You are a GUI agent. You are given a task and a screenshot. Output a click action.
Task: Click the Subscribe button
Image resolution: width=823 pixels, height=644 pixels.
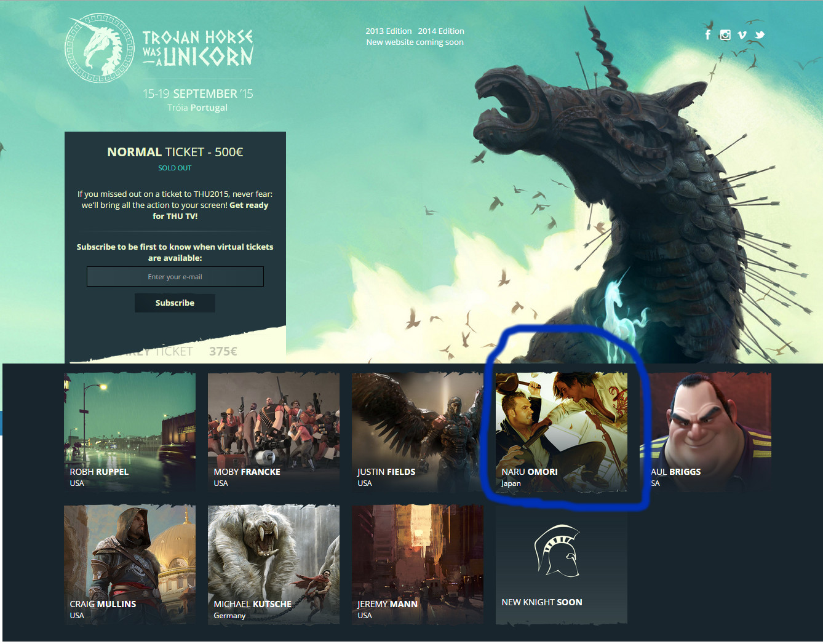pyautogui.click(x=175, y=303)
